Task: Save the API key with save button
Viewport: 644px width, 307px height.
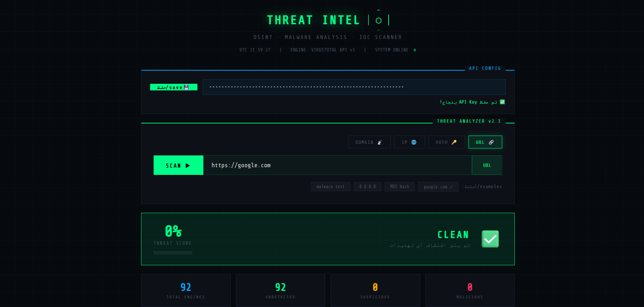Action: (x=174, y=87)
